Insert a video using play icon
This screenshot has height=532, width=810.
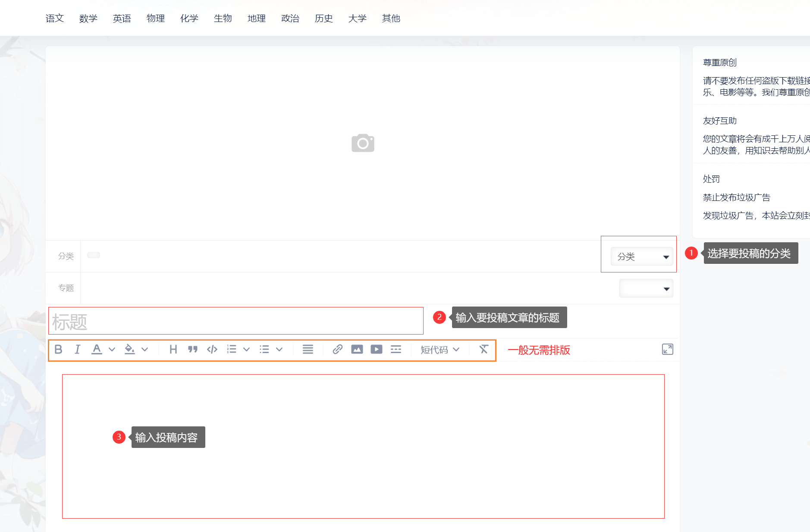[376, 349]
